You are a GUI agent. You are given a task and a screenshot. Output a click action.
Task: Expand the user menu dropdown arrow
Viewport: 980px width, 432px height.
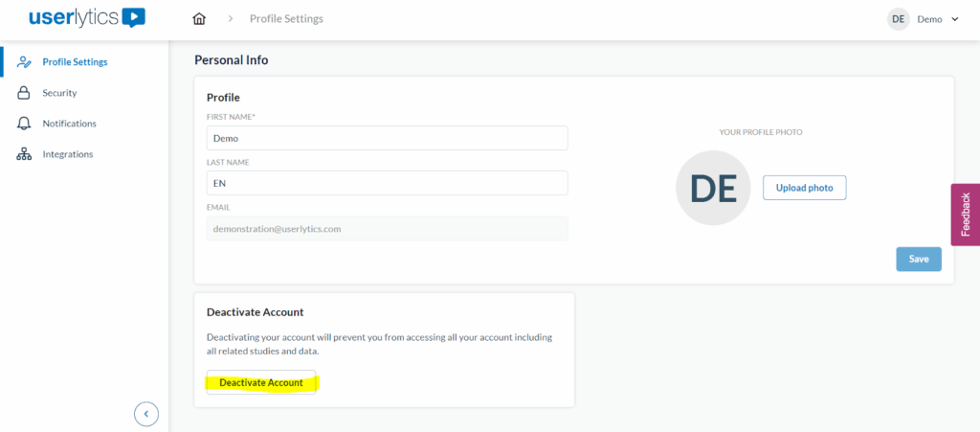click(x=954, y=19)
